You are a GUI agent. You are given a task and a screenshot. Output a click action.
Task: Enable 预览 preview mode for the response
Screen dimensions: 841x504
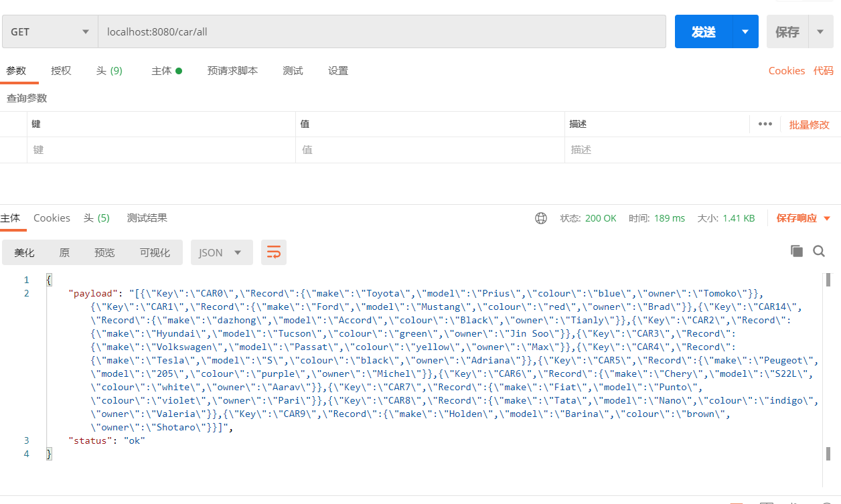(x=104, y=252)
